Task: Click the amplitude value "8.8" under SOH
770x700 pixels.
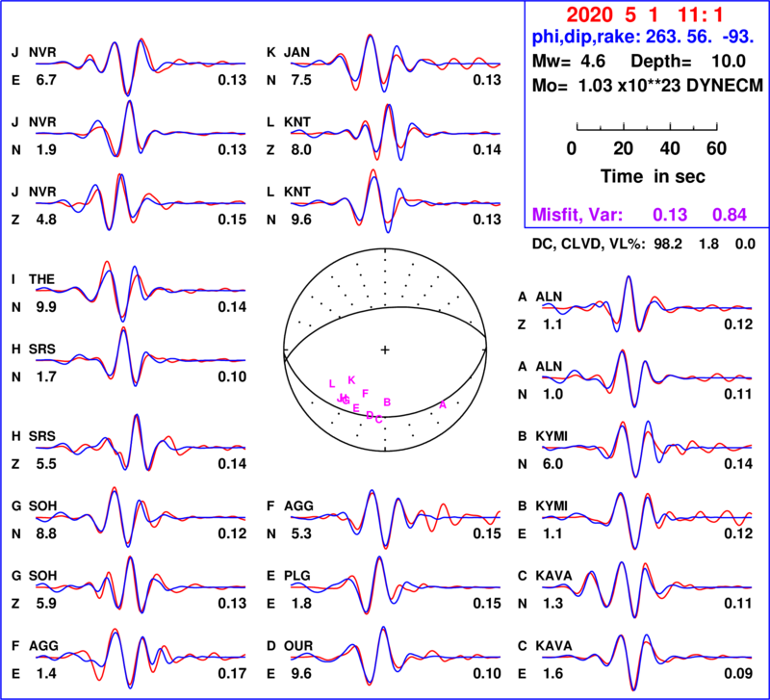Action: pos(46,533)
